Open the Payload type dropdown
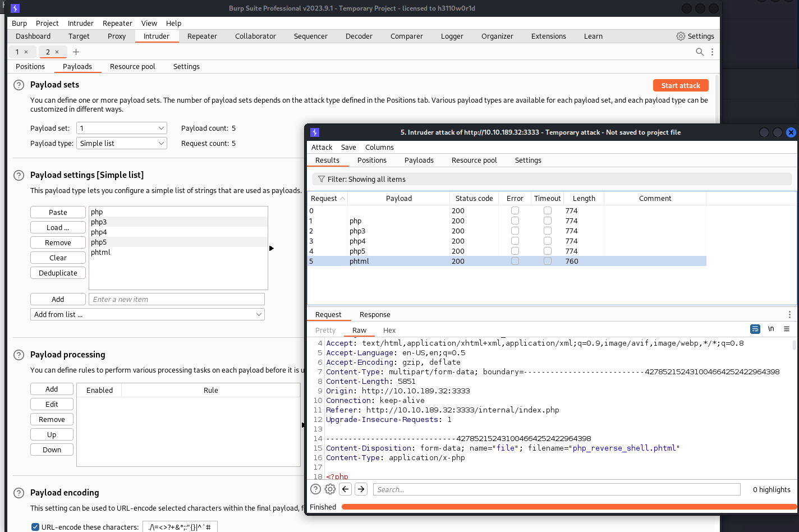Viewport: 799px width, 532px height. point(122,143)
